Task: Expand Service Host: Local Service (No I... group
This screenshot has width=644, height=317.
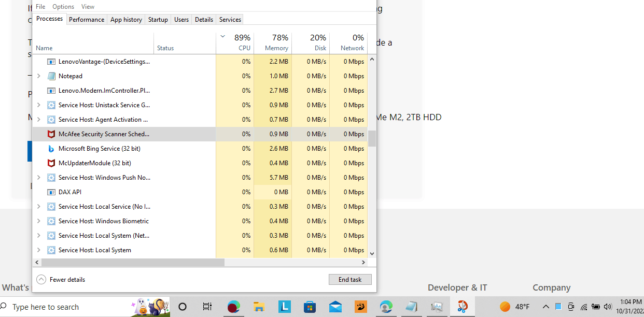Action: tap(39, 207)
